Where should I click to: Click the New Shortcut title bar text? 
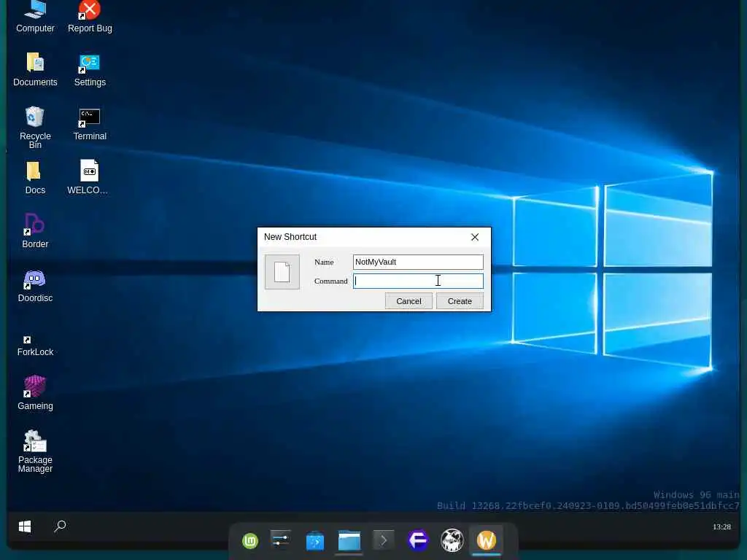pyautogui.click(x=290, y=237)
